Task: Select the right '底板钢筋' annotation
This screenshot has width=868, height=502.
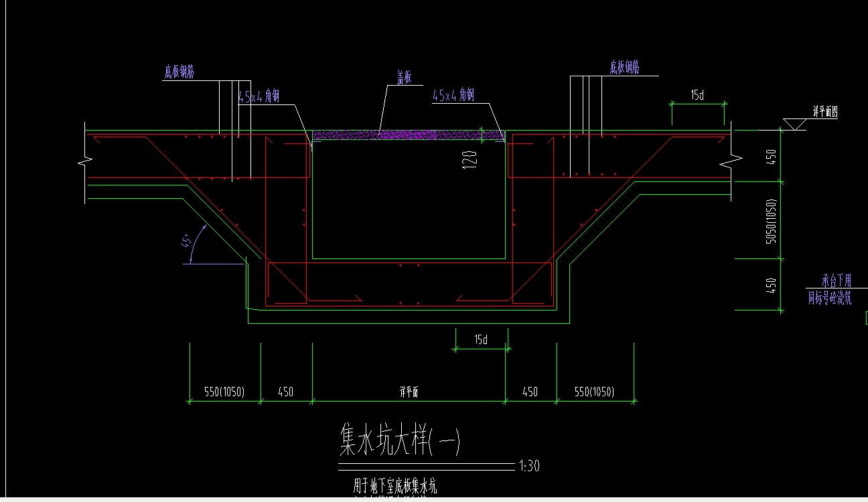Action: pyautogui.click(x=624, y=68)
